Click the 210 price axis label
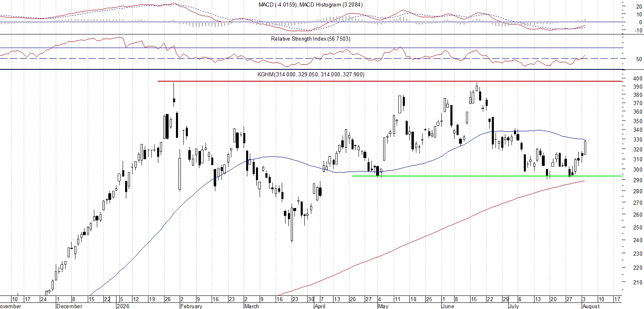The height and width of the screenshot is (309, 644). [x=638, y=282]
